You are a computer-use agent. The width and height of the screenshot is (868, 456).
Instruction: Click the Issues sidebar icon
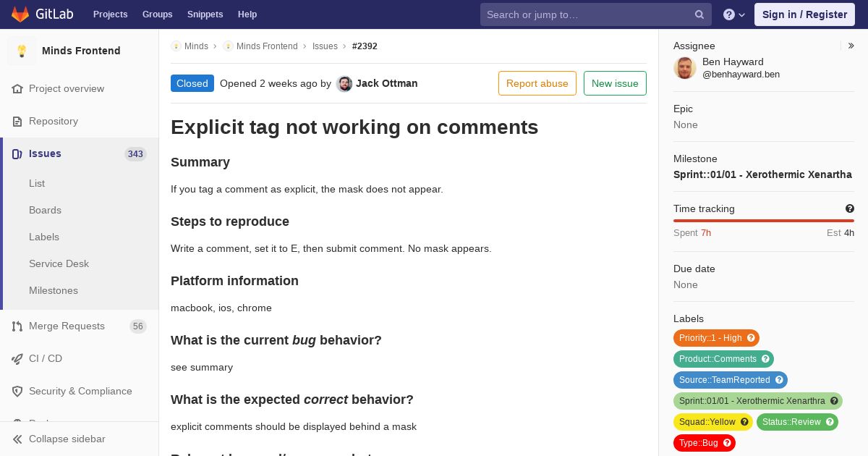point(17,153)
